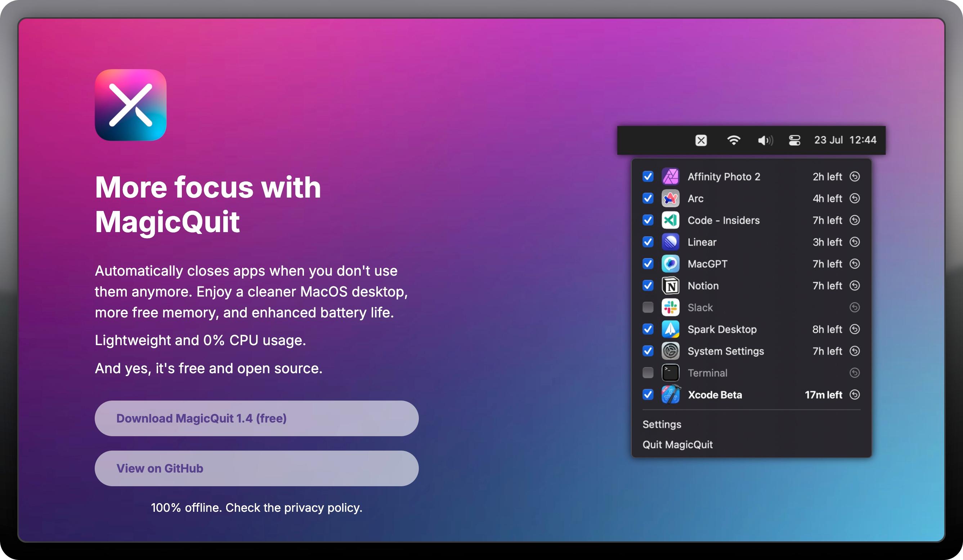Click the '17m left' time for Xcode Beta
Screen dimensions: 963x560
point(824,395)
